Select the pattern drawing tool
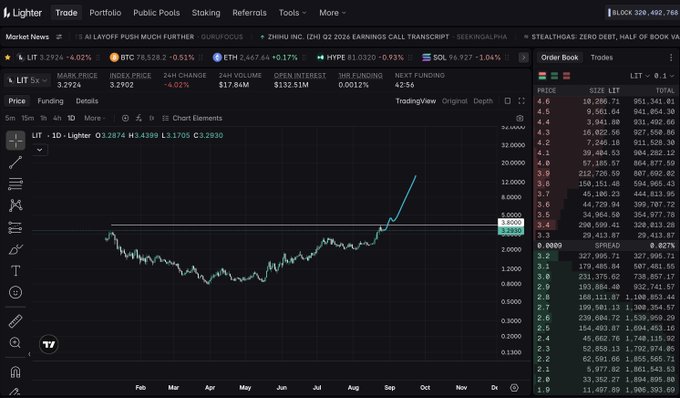 pos(15,205)
